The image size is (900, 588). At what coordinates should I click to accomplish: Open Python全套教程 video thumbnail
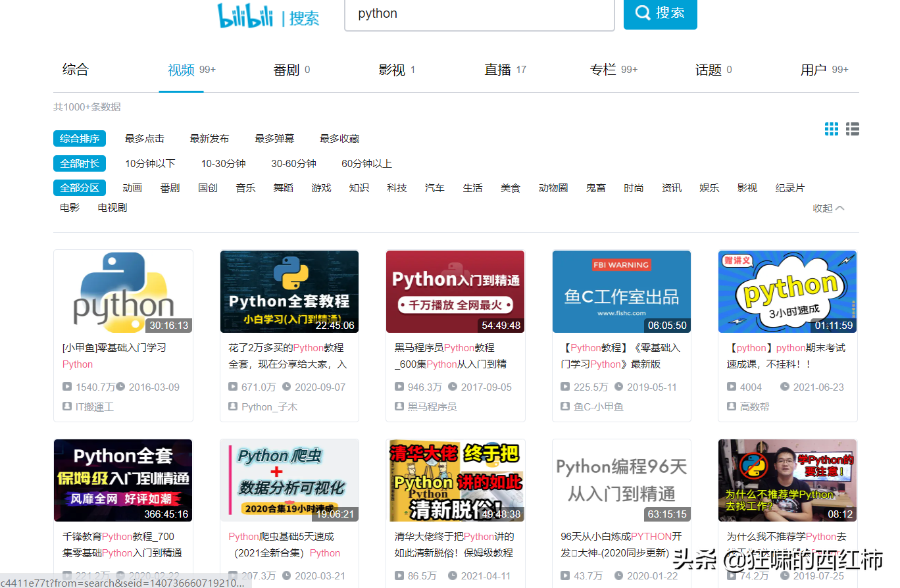click(289, 292)
